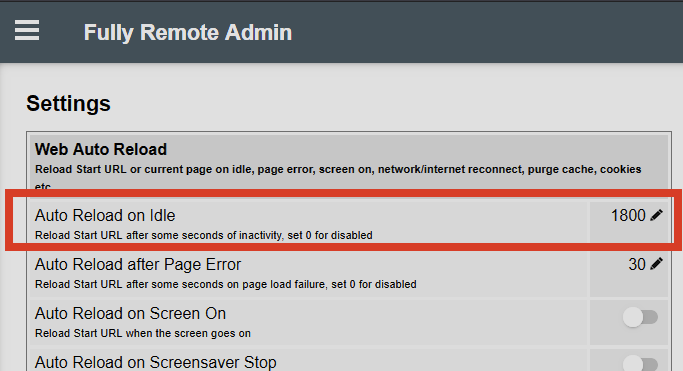Click the Fully Remote Admin title
This screenshot has height=371, width=683.
188,32
